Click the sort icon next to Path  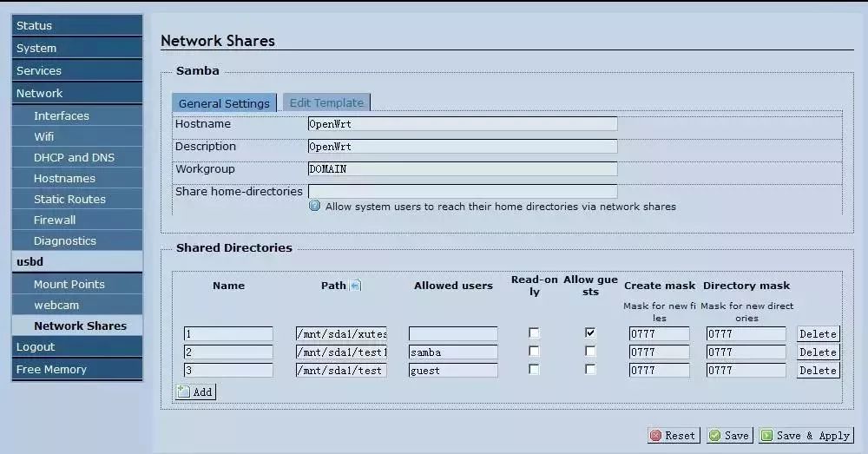coord(355,286)
